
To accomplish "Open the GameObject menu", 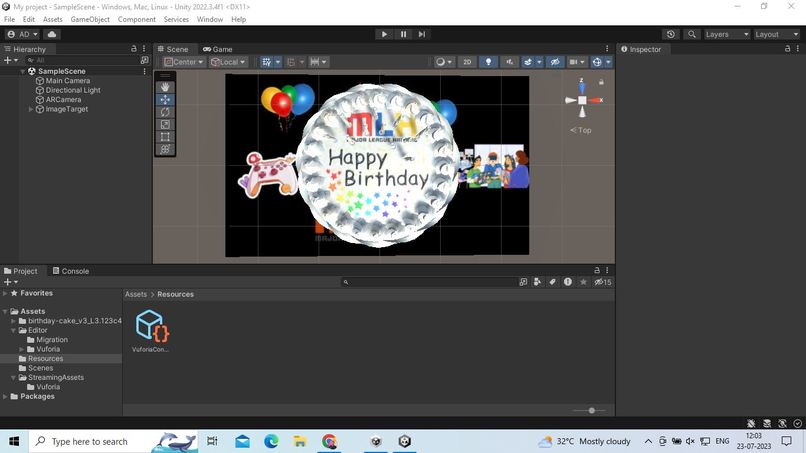I will 90,19.
